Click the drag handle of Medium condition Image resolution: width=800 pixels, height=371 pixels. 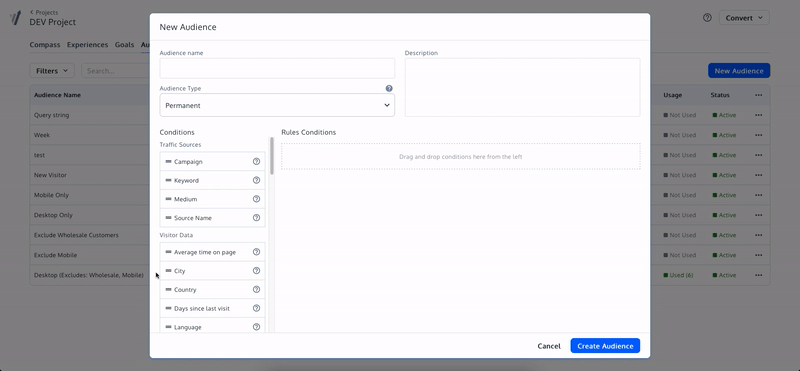(168, 199)
